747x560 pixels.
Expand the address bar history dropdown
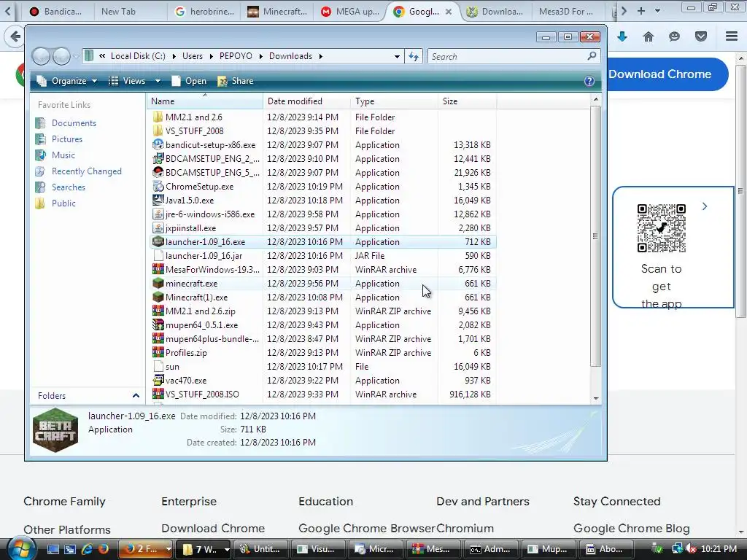[397, 56]
